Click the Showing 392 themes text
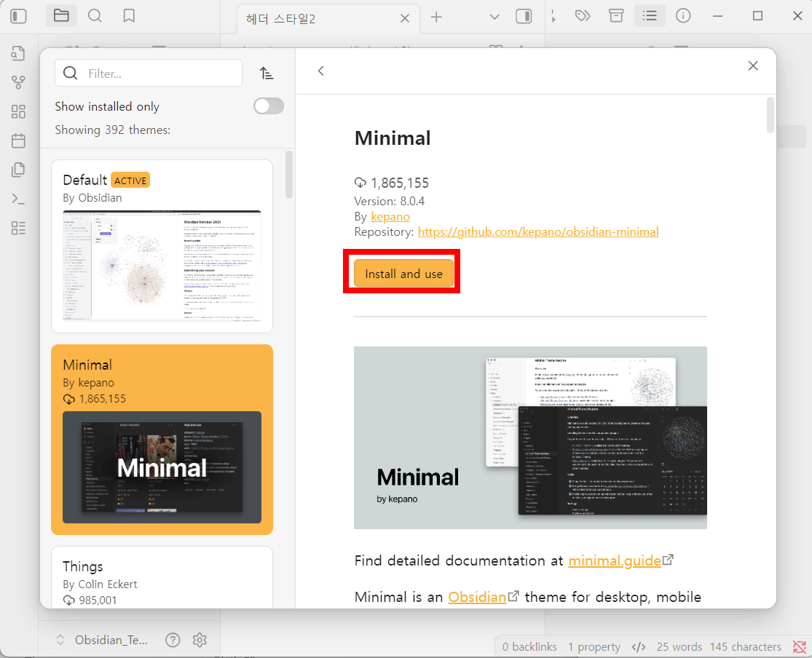The height and width of the screenshot is (658, 812). [x=113, y=130]
